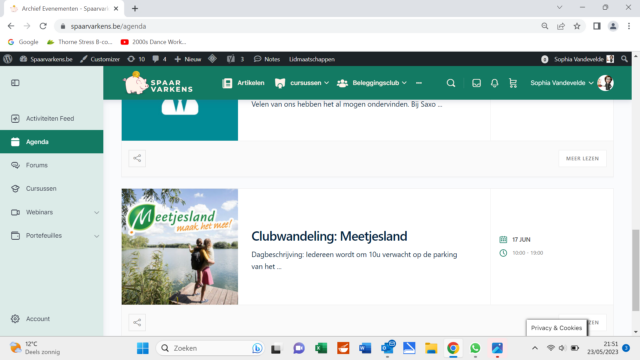Click admin bar search icon
Viewport: 640px width, 360px height.
point(624,59)
